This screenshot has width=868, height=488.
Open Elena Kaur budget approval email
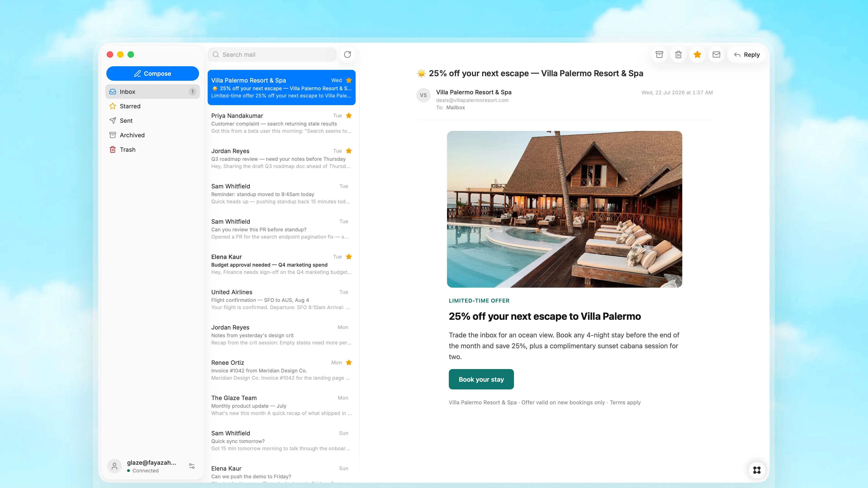point(281,264)
